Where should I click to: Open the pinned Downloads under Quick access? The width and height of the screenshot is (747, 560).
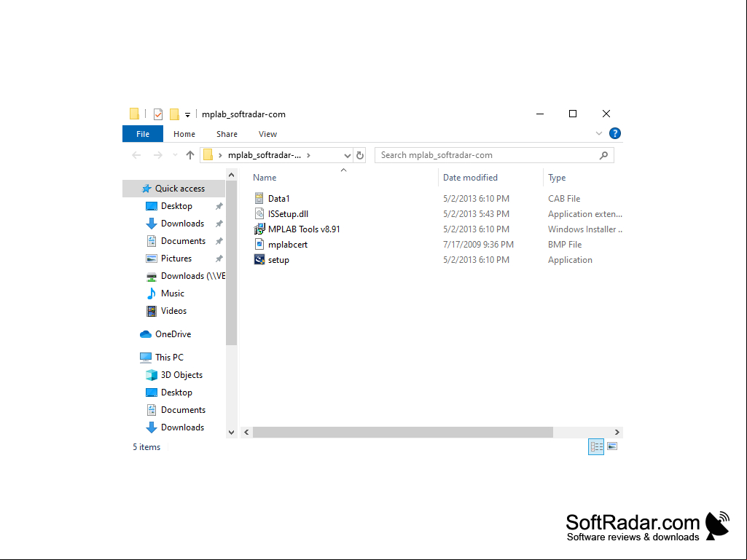[182, 224]
